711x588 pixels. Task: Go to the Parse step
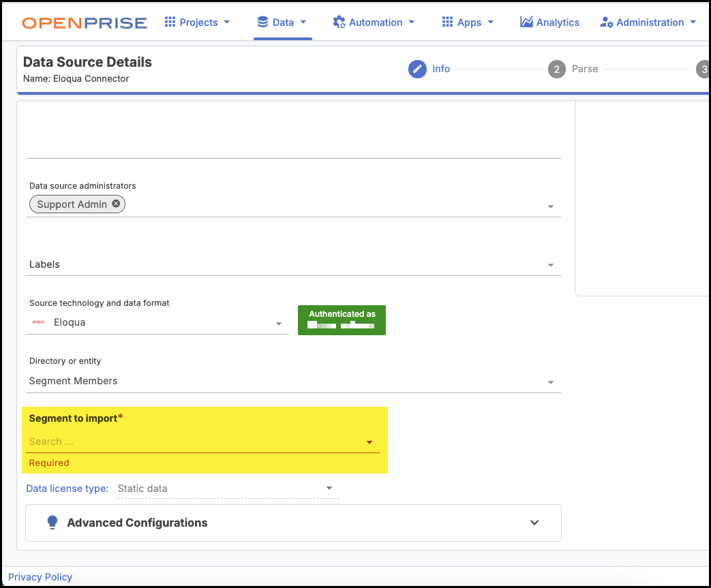(584, 69)
